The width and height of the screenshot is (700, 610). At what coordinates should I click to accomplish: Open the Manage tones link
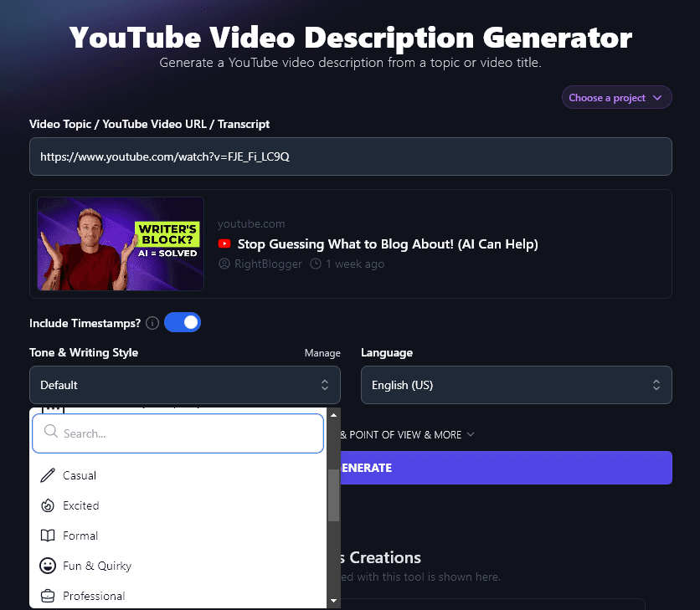pos(322,353)
